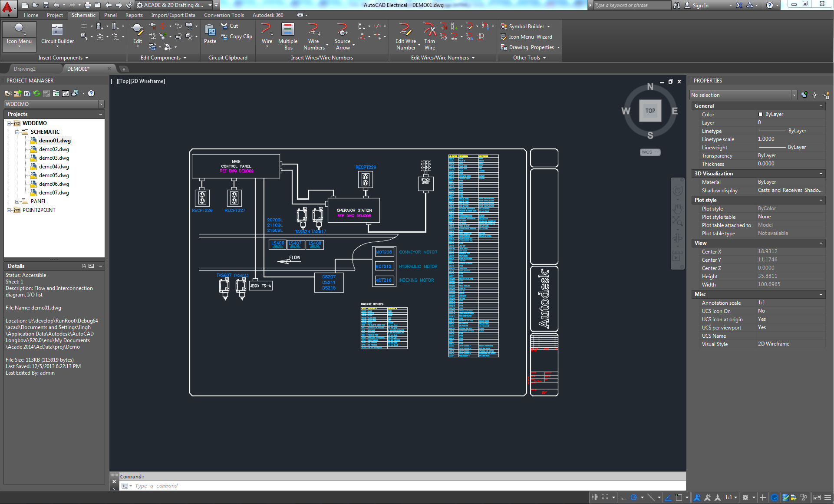834x504 pixels.
Task: Click Open Project icon in Project Manager
Action: tap(8, 93)
